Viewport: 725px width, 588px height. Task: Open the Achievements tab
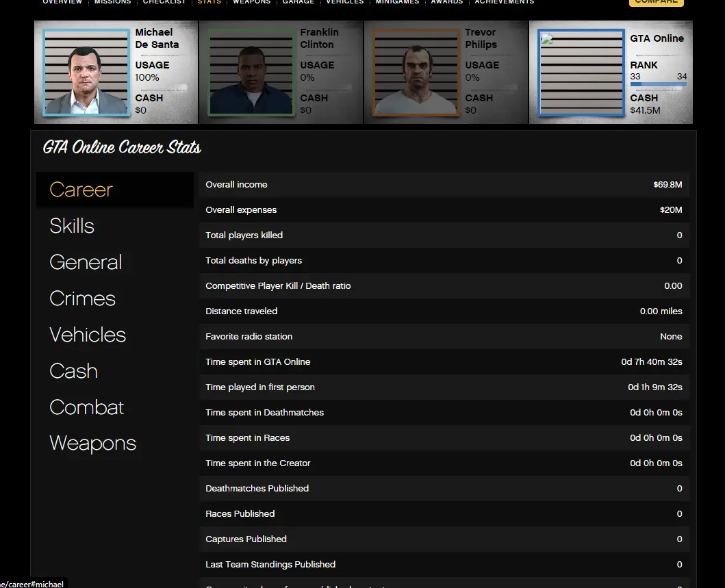(x=504, y=2)
